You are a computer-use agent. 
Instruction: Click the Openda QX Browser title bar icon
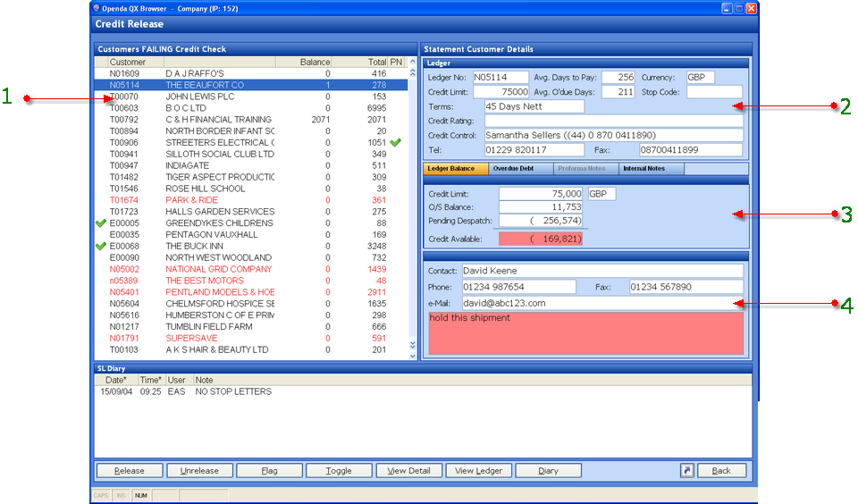pos(97,8)
